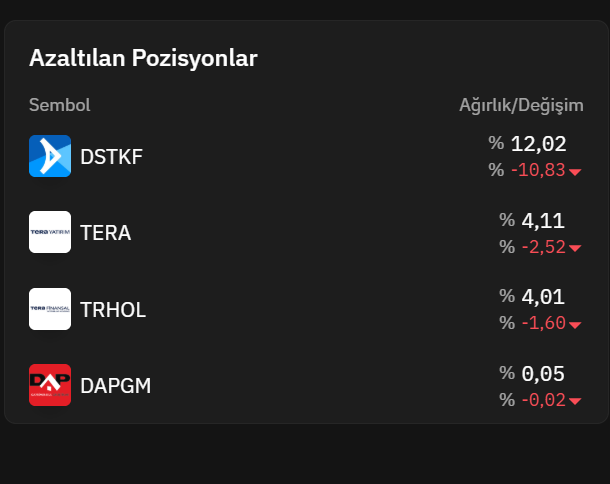The image size is (610, 484).
Task: Open the DSTKF symbol name
Action: (111, 157)
